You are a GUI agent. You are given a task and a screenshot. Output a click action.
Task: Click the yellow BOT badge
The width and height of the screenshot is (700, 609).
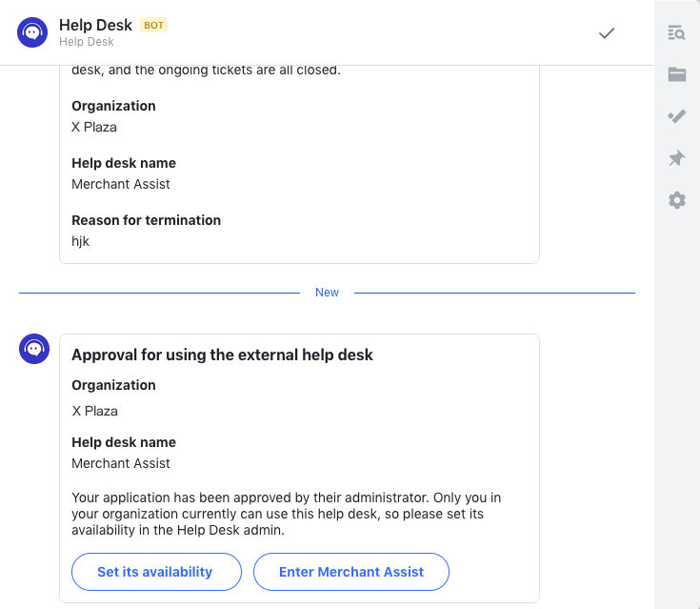(153, 25)
